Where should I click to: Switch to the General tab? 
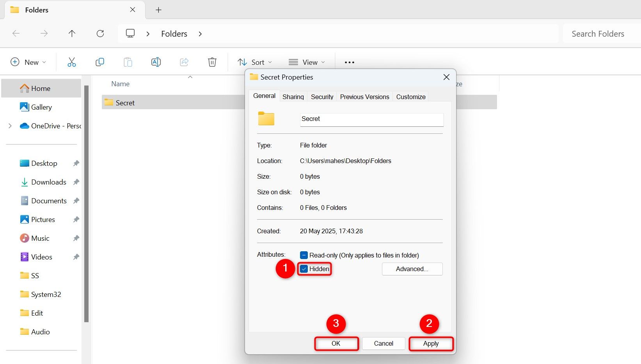264,96
